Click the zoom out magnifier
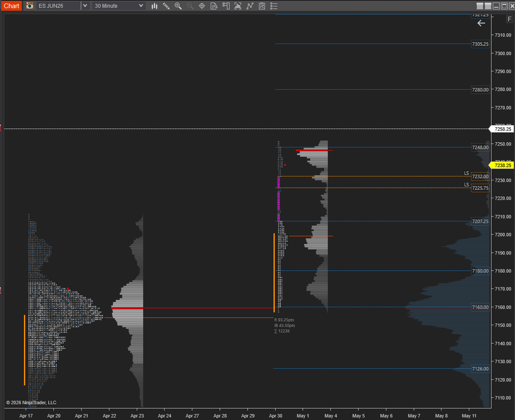The height and width of the screenshot is (420, 515). 190,6
